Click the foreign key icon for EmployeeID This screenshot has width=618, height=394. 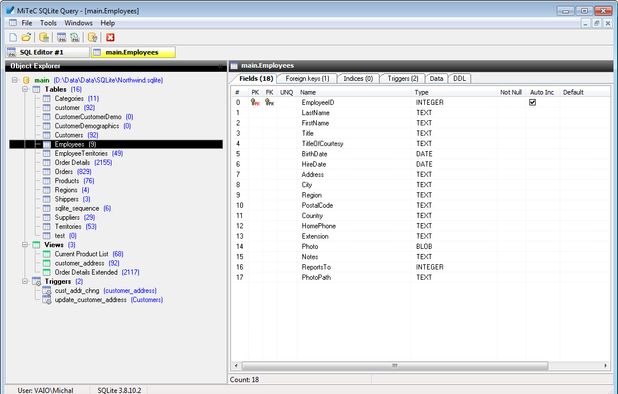click(x=270, y=102)
